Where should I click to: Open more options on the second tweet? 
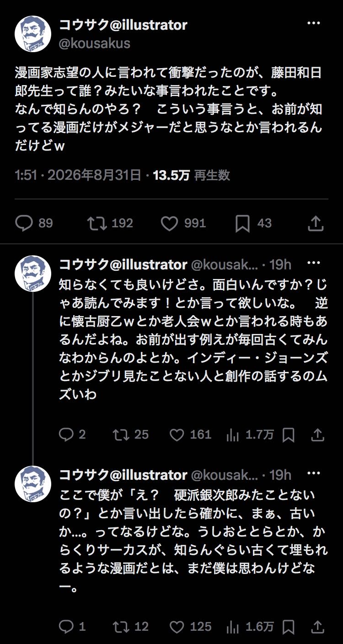313,263
